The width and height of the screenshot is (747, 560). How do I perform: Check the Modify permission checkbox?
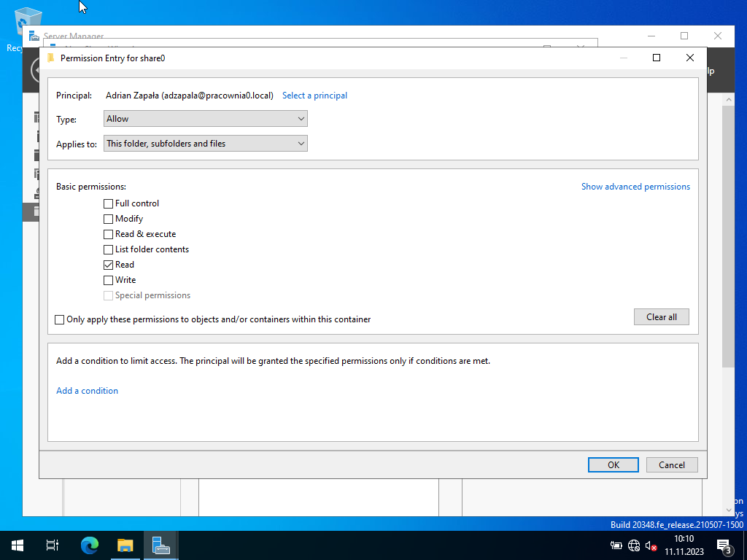109,219
